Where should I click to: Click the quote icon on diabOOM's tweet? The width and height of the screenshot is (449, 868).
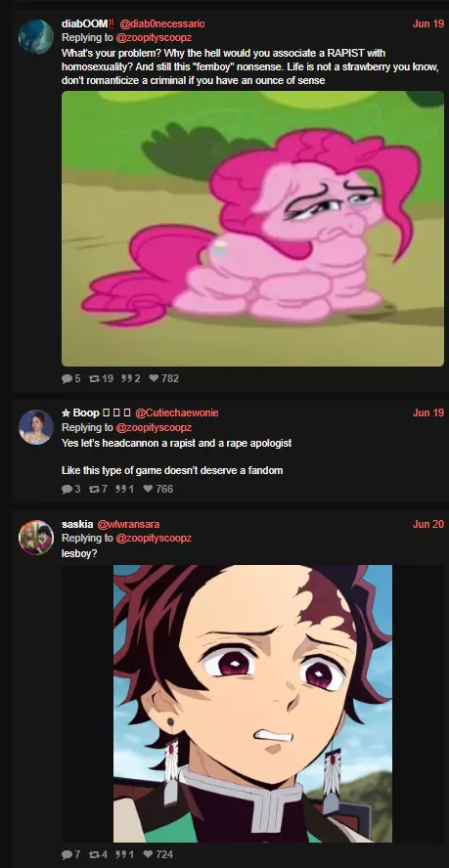(126, 378)
